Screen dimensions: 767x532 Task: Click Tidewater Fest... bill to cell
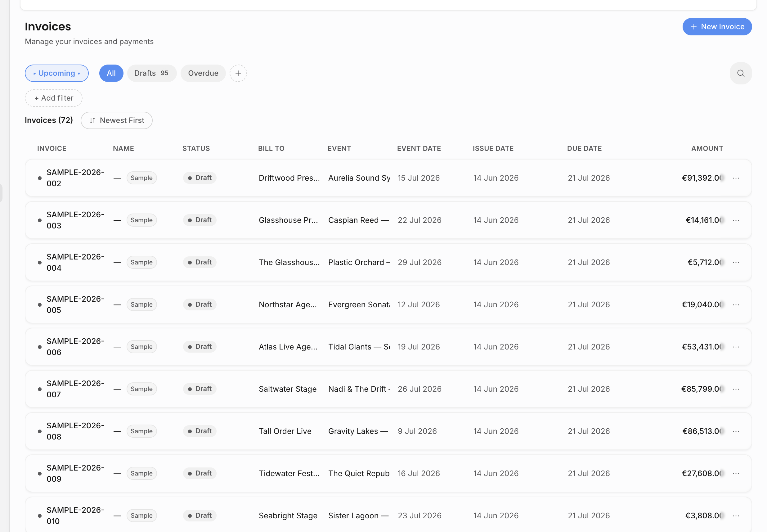click(x=289, y=474)
